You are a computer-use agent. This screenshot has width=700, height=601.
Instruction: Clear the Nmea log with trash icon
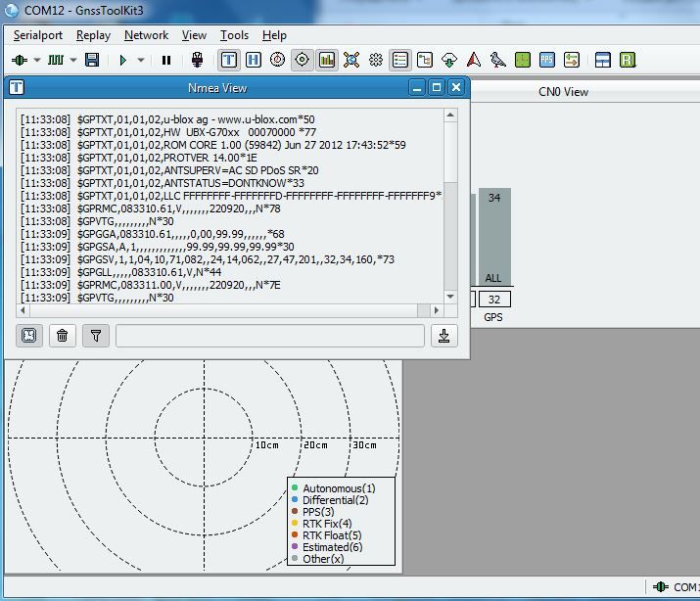tap(63, 336)
